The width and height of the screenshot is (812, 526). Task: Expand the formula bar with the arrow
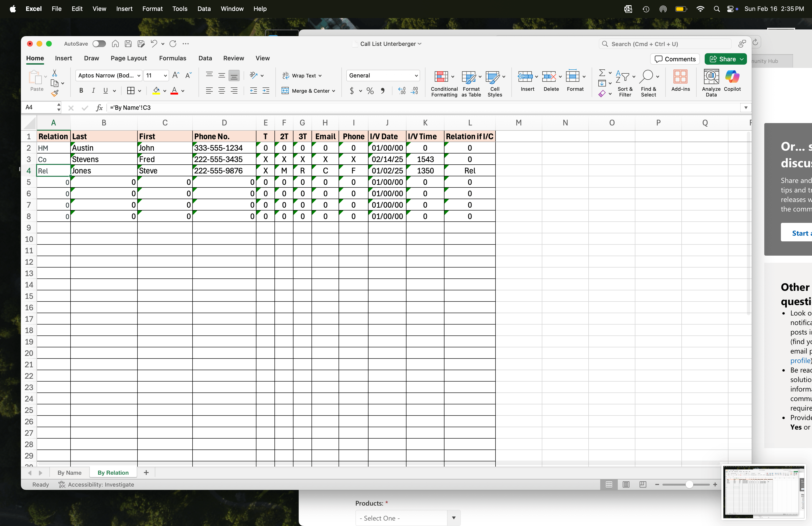tap(746, 108)
